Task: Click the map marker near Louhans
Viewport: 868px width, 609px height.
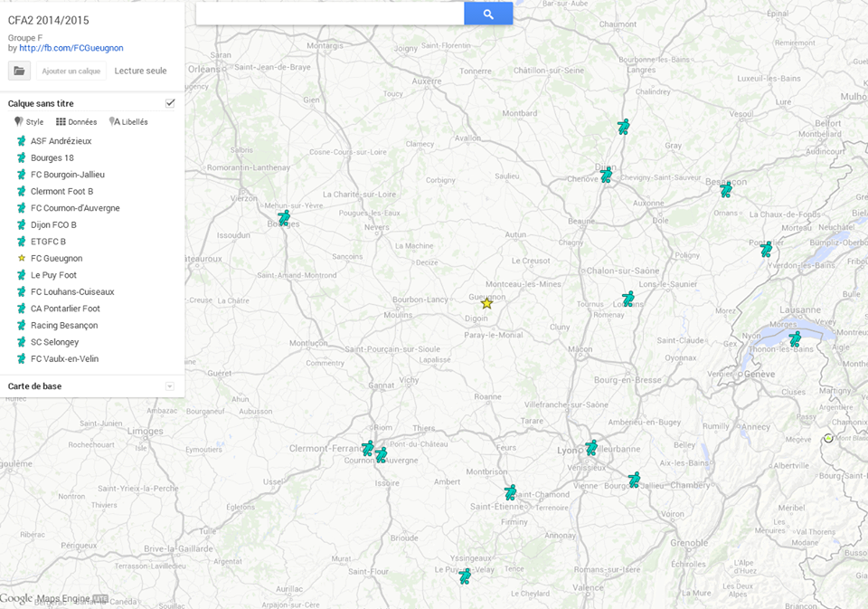Action: (628, 299)
